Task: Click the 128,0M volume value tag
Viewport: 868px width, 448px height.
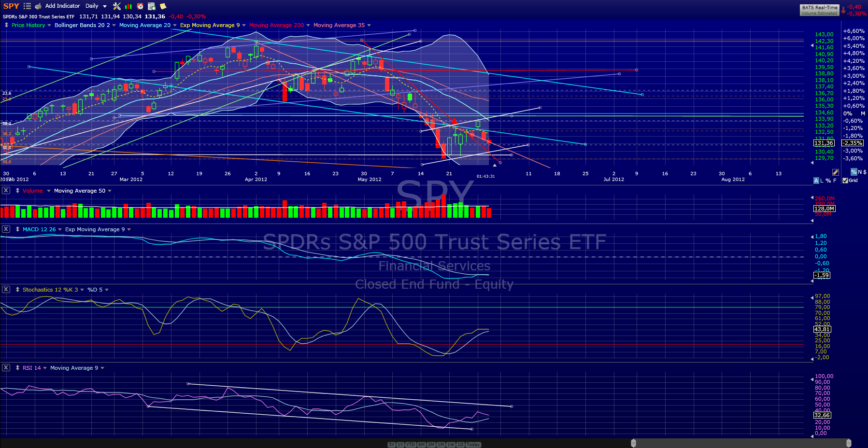Action: 825,209
